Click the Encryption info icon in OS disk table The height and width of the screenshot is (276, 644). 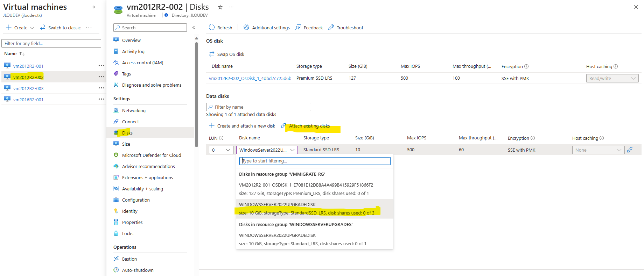coord(526,66)
